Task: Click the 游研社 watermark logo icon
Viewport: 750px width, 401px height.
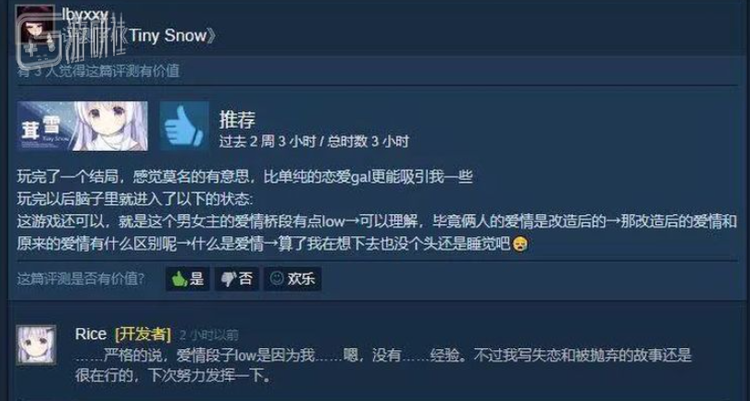Action: [x=41, y=42]
